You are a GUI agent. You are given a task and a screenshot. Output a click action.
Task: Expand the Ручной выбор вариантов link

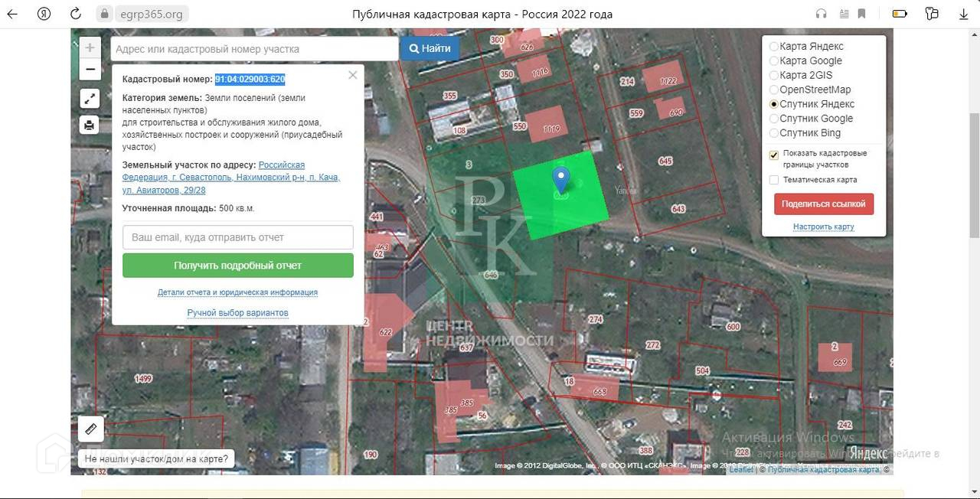[x=237, y=313]
